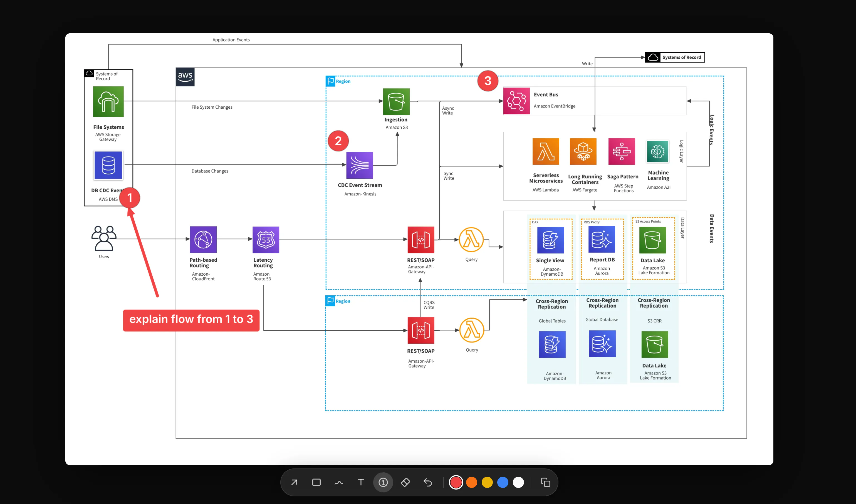Click the "Global Tables" text
856x504 pixels.
click(x=552, y=321)
